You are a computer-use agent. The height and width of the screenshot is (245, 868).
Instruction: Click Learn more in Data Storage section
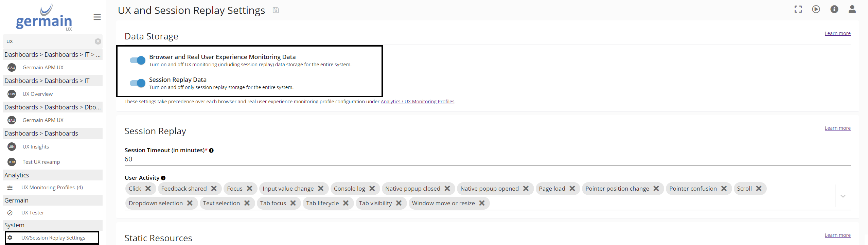point(837,33)
